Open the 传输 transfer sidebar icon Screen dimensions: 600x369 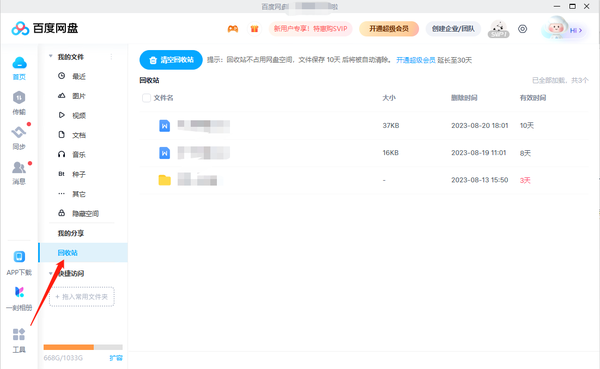click(x=19, y=98)
